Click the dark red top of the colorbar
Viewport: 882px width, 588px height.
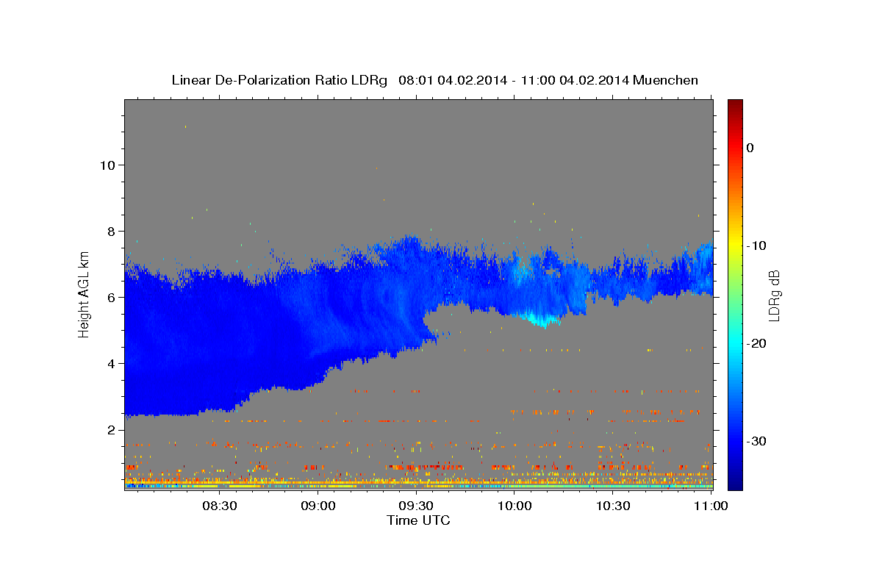(735, 104)
